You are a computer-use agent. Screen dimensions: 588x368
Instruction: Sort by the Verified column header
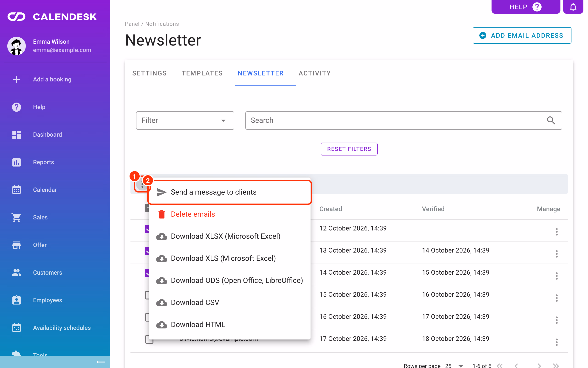(x=433, y=209)
